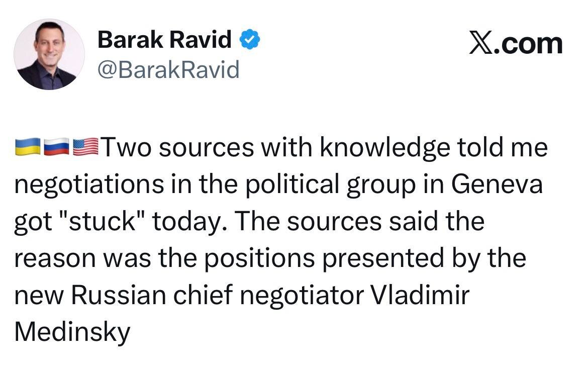This screenshot has height=367, width=588.
Task: Open the @BarakRavid handle link
Action: pyautogui.click(x=168, y=70)
